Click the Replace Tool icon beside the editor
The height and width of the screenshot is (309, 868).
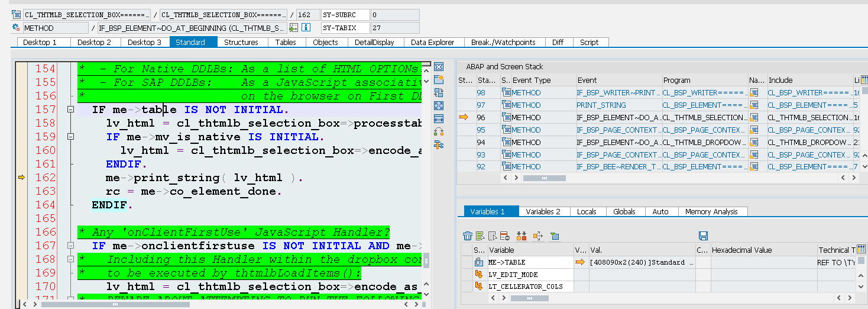(439, 93)
